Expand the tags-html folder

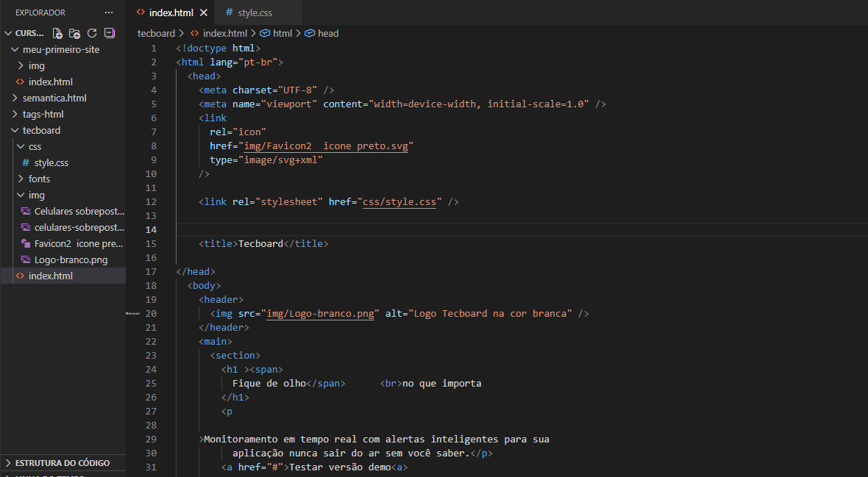pos(43,114)
